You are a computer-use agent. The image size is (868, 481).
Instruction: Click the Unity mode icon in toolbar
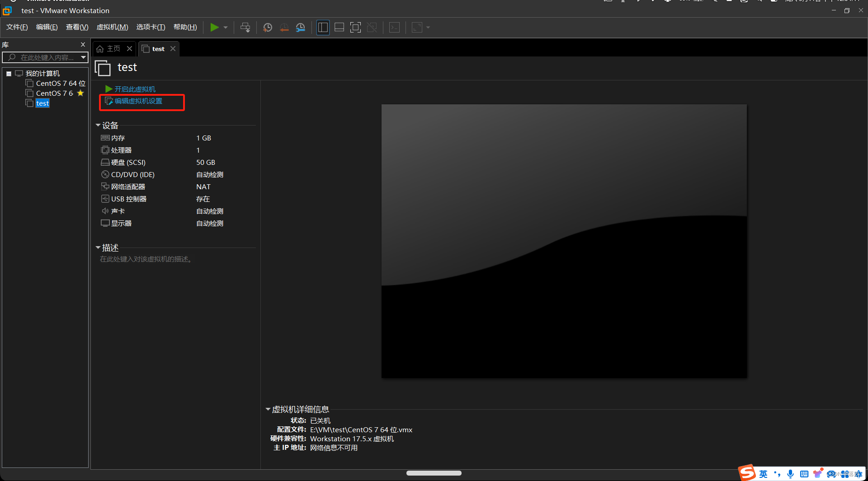pos(372,28)
